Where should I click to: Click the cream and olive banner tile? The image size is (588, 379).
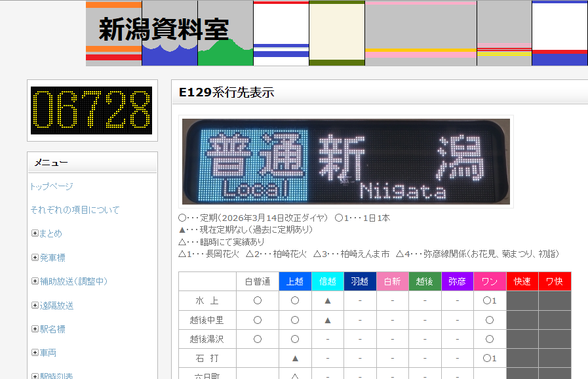tap(337, 33)
